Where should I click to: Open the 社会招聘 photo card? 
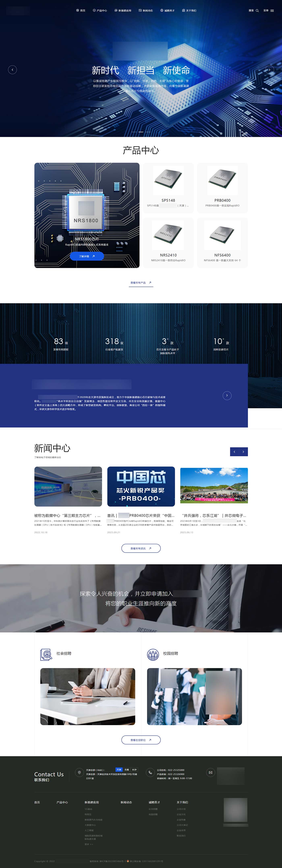point(88,696)
